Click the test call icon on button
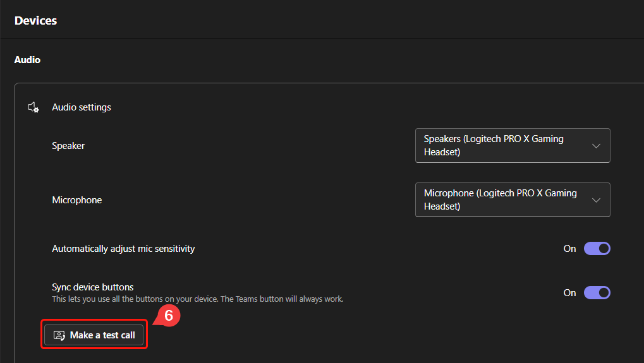This screenshot has height=363, width=644. tap(59, 335)
